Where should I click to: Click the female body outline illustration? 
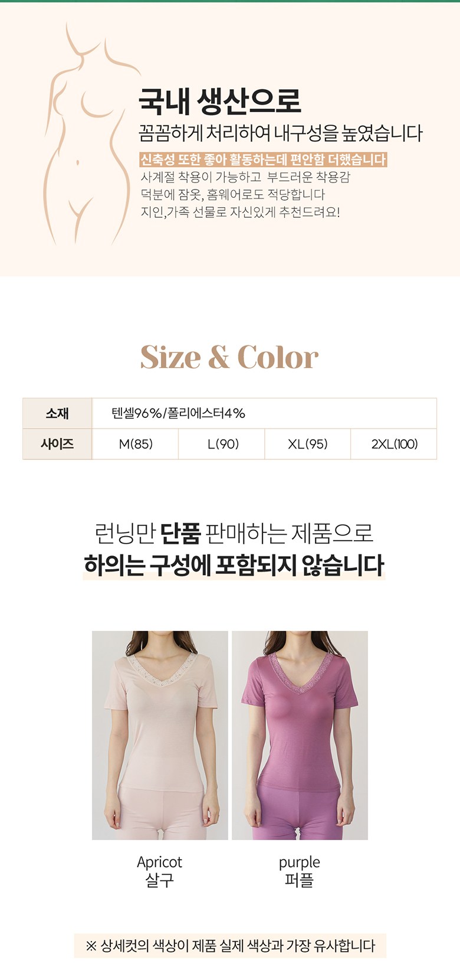click(88, 135)
